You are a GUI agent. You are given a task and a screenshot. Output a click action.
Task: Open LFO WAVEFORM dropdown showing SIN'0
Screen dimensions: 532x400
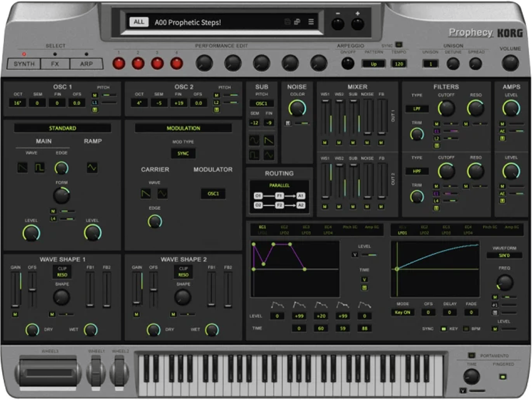(504, 255)
